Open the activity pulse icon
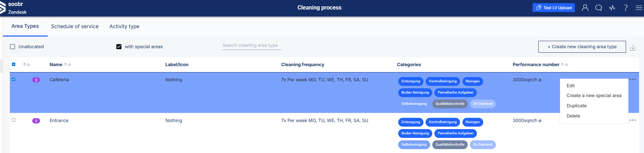The image size is (644, 153). (x=612, y=8)
